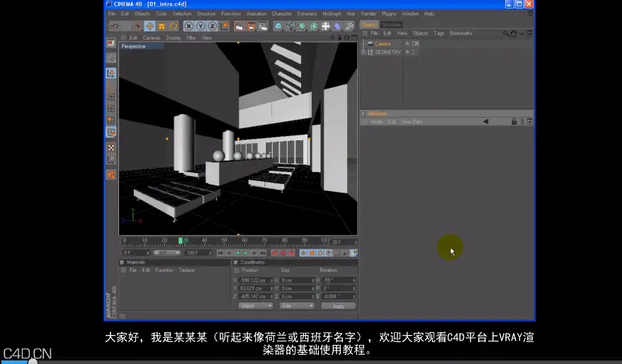Screen dimensions: 622x364
Task: Go to start of animation
Action: (220, 253)
